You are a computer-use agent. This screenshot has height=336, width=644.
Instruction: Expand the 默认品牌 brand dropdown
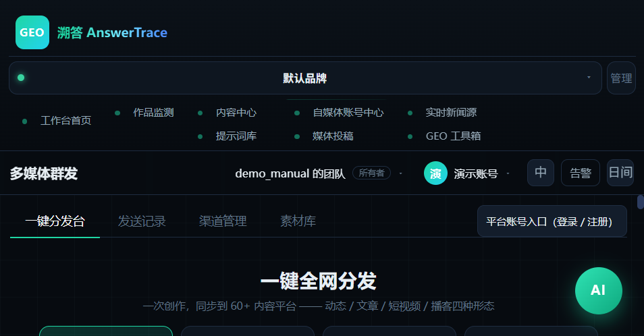tap(305, 78)
